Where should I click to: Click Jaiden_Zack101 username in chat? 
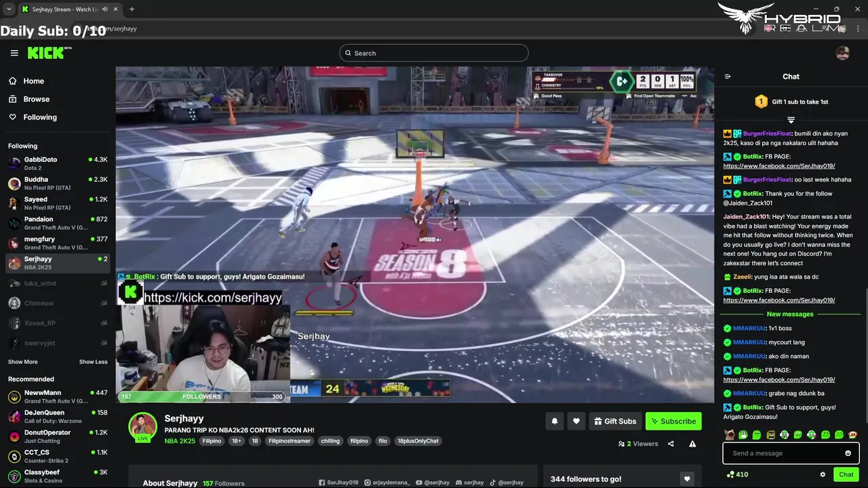747,217
